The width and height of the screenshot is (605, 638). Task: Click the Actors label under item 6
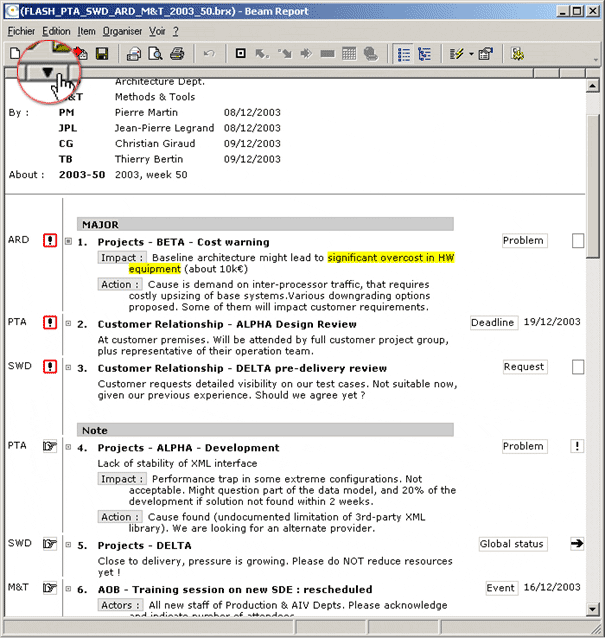coord(120,605)
